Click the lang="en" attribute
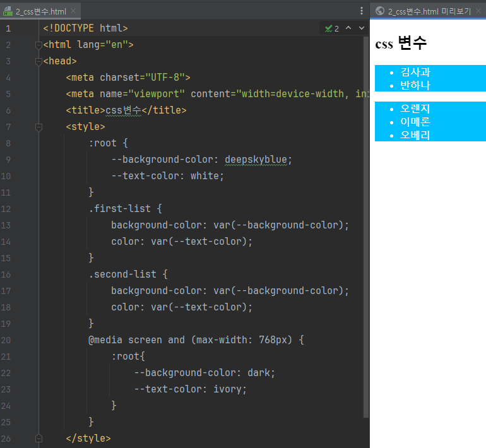Viewport: 486px width, 448px height. 102,45
